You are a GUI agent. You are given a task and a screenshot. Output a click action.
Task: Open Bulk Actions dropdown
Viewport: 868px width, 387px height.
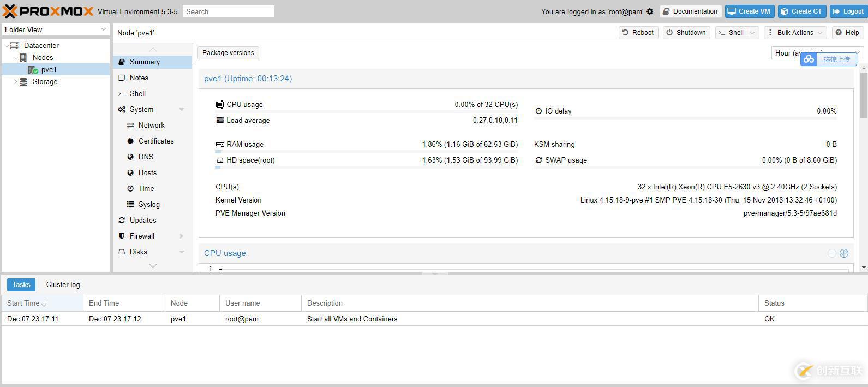click(795, 33)
